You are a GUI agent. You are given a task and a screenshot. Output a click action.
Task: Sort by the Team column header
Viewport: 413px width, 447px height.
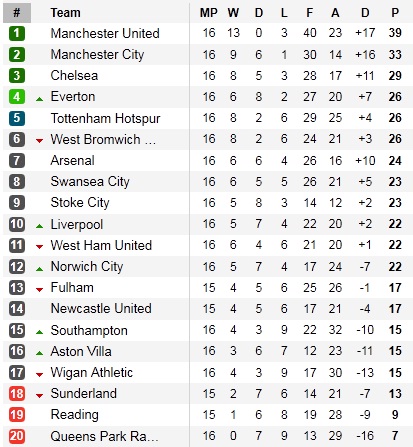[x=65, y=13]
